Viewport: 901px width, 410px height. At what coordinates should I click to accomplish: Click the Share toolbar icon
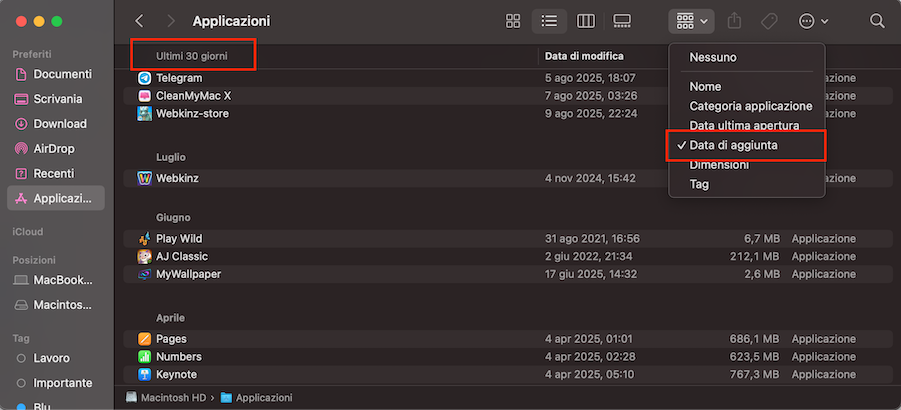(x=735, y=21)
